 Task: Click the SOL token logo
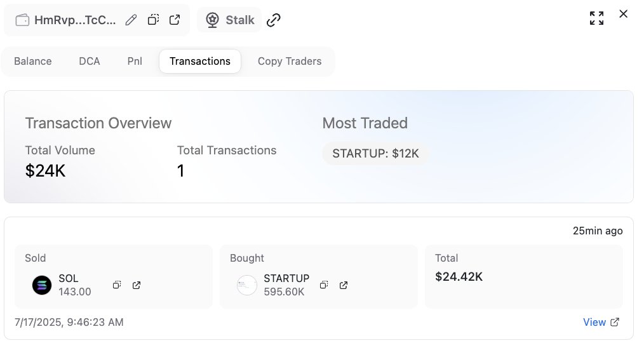pos(42,285)
